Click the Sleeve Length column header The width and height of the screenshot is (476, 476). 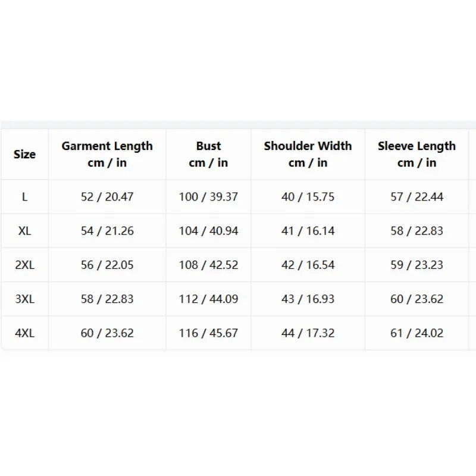click(417, 154)
